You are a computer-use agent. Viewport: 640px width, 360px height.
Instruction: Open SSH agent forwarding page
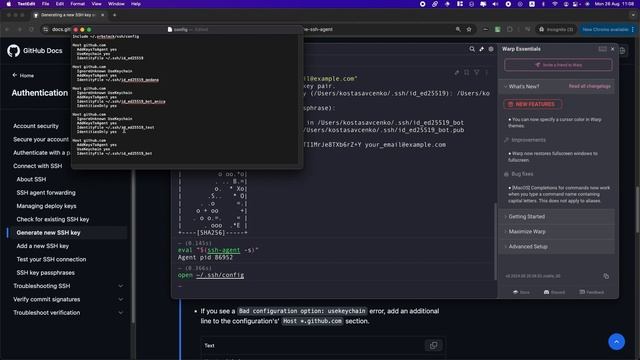pyautogui.click(x=46, y=193)
